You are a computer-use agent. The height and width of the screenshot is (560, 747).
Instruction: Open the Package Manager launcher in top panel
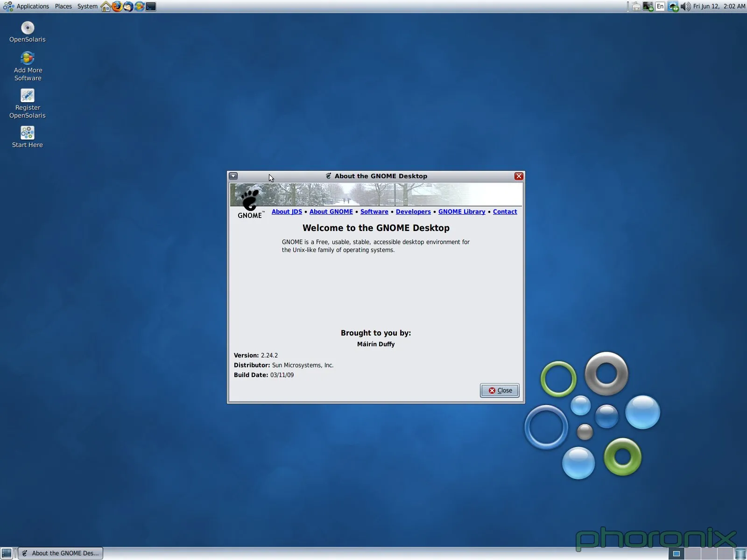click(x=140, y=7)
